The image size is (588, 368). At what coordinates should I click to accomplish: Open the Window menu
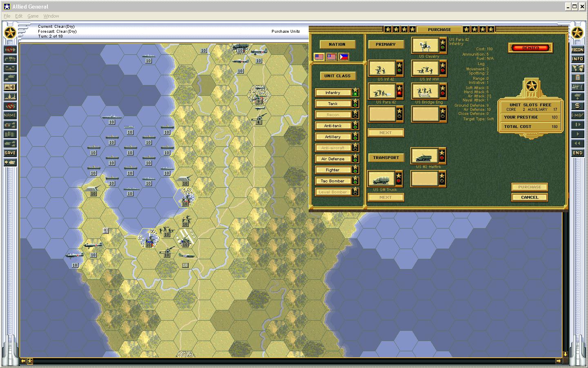point(51,16)
